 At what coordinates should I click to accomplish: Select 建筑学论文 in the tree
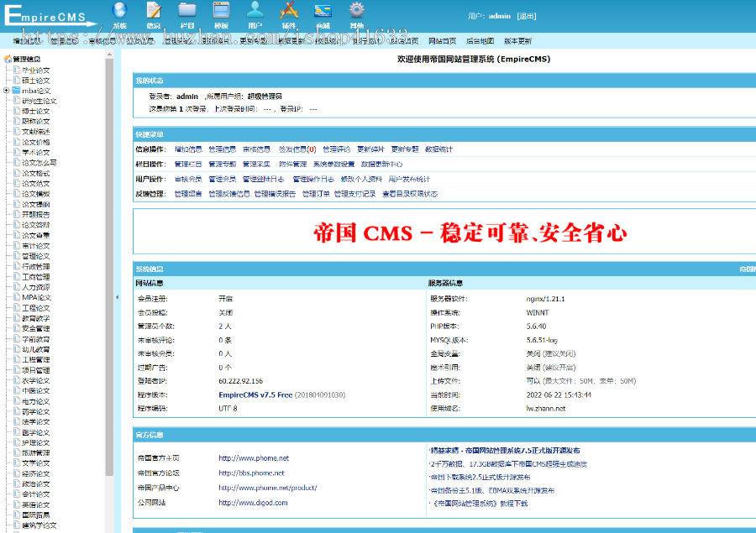pyautogui.click(x=39, y=525)
